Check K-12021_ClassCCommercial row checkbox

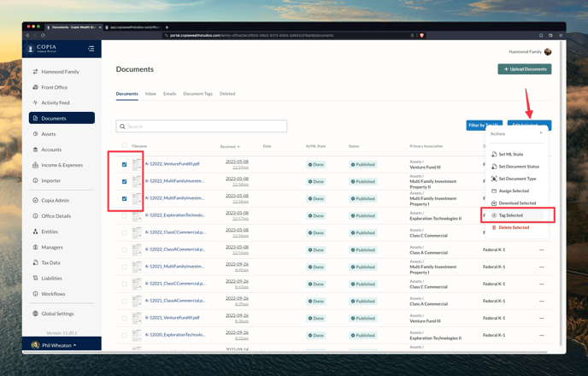(125, 285)
